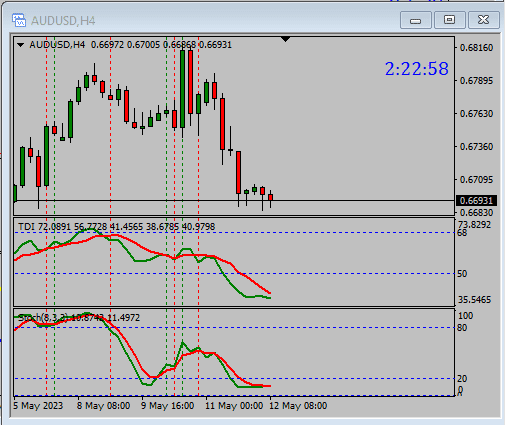Click the 12 May 08:00 time label

tap(298, 406)
